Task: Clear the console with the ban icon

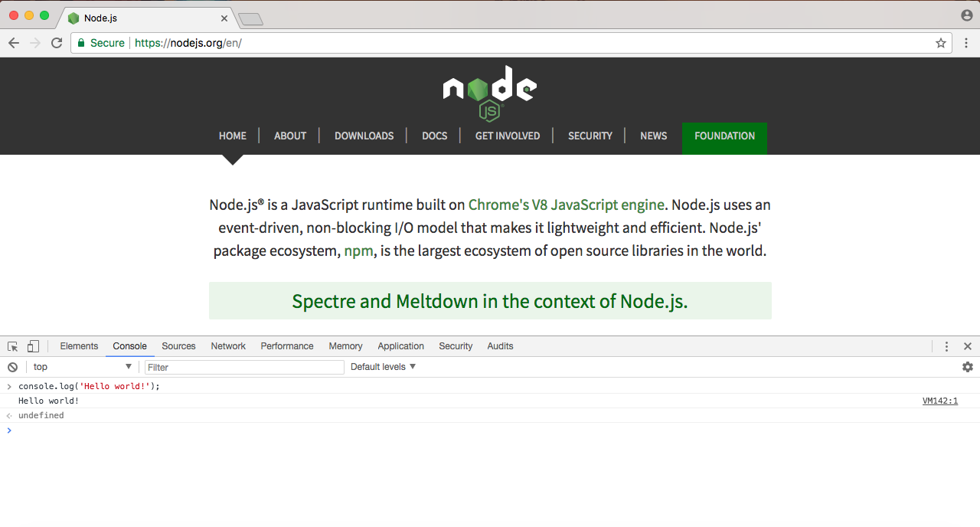Action: (x=12, y=367)
